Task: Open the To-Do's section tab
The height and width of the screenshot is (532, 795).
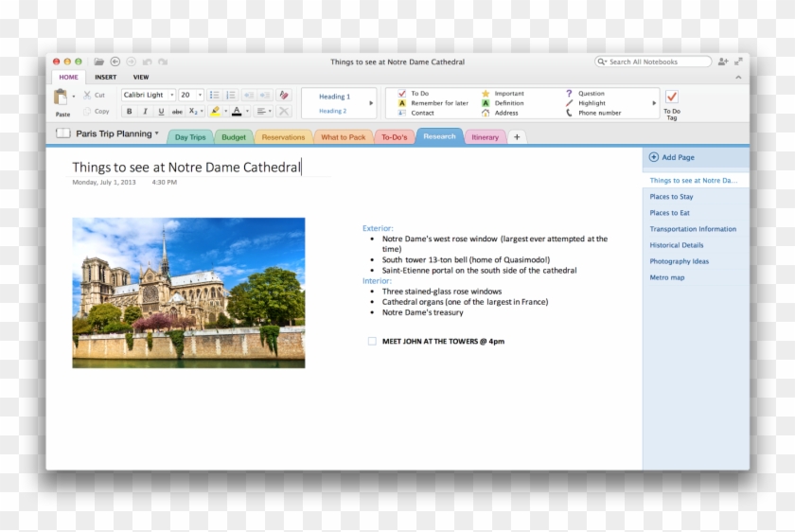Action: click(x=395, y=137)
